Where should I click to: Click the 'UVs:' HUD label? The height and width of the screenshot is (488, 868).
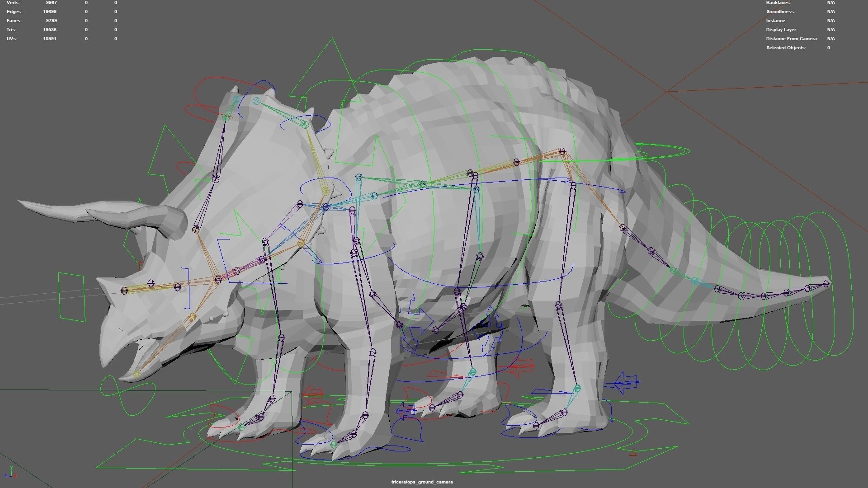pyautogui.click(x=12, y=39)
